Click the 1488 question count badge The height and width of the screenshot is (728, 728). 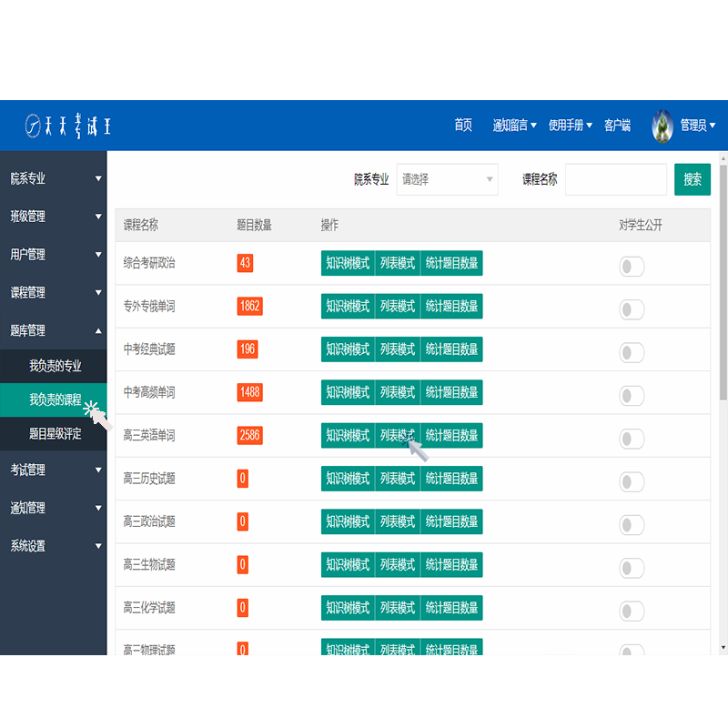[x=249, y=392]
